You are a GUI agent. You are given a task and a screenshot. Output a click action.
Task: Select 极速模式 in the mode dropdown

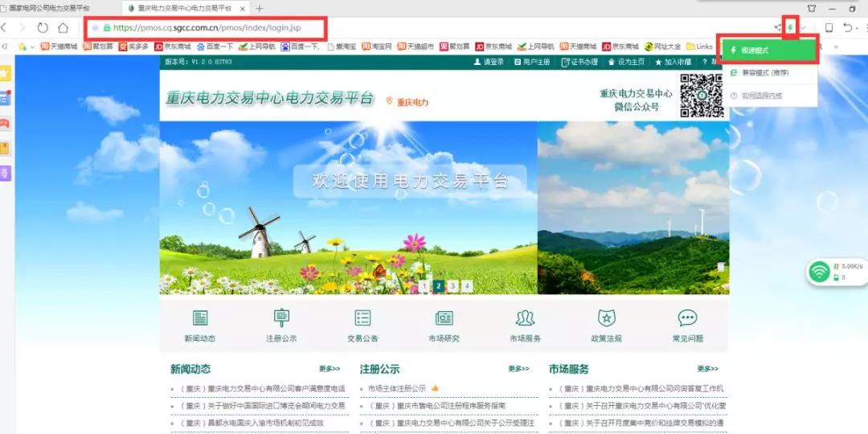(768, 51)
